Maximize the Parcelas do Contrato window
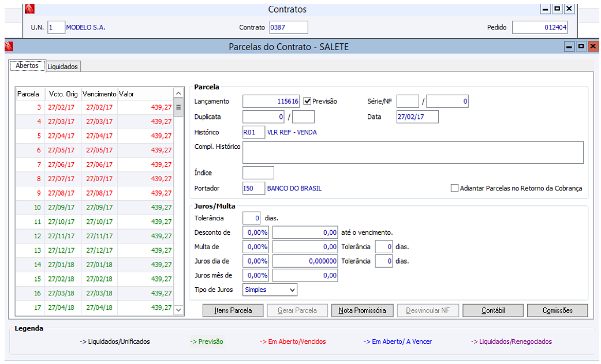601x364 pixels. point(581,47)
